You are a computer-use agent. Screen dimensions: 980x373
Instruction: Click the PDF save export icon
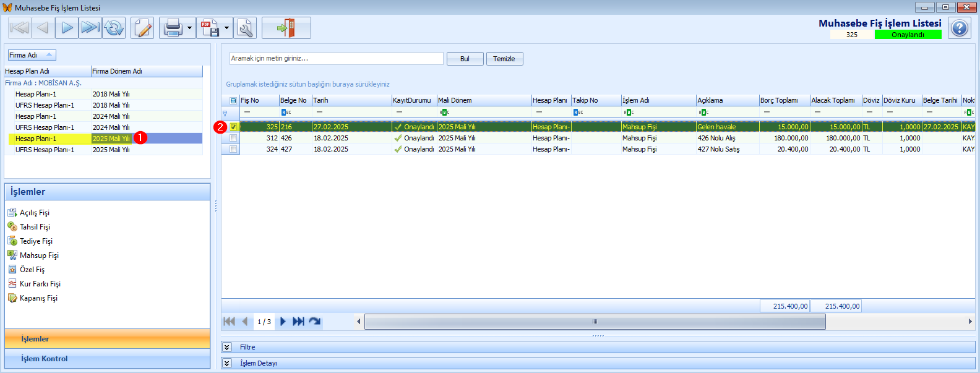pos(210,28)
